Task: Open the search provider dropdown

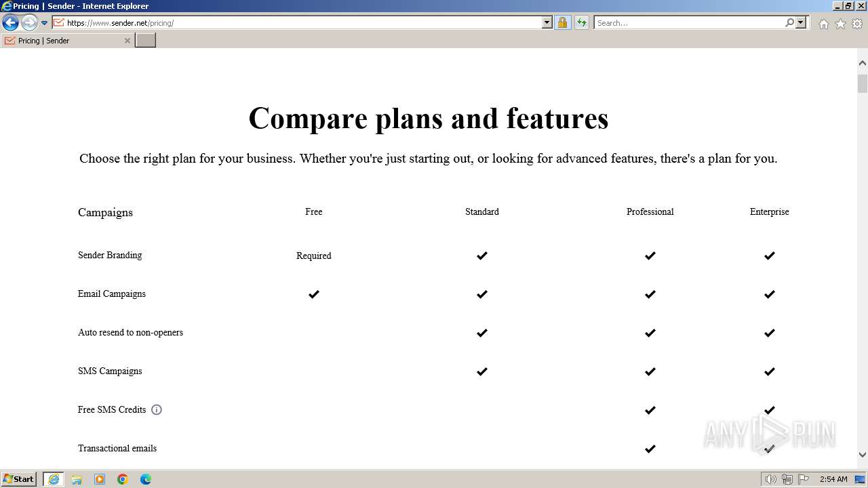Action: (x=801, y=22)
